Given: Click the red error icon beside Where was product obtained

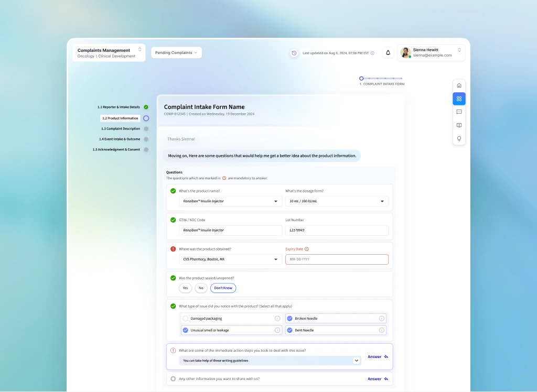Looking at the screenshot, I should (173, 249).
